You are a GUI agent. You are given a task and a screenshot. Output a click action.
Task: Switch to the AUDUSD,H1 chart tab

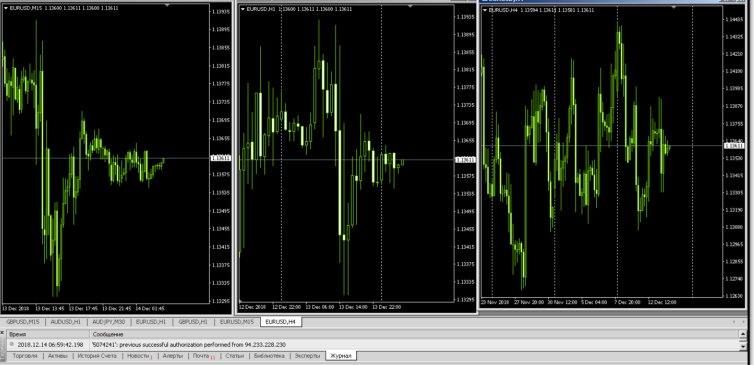[65, 321]
